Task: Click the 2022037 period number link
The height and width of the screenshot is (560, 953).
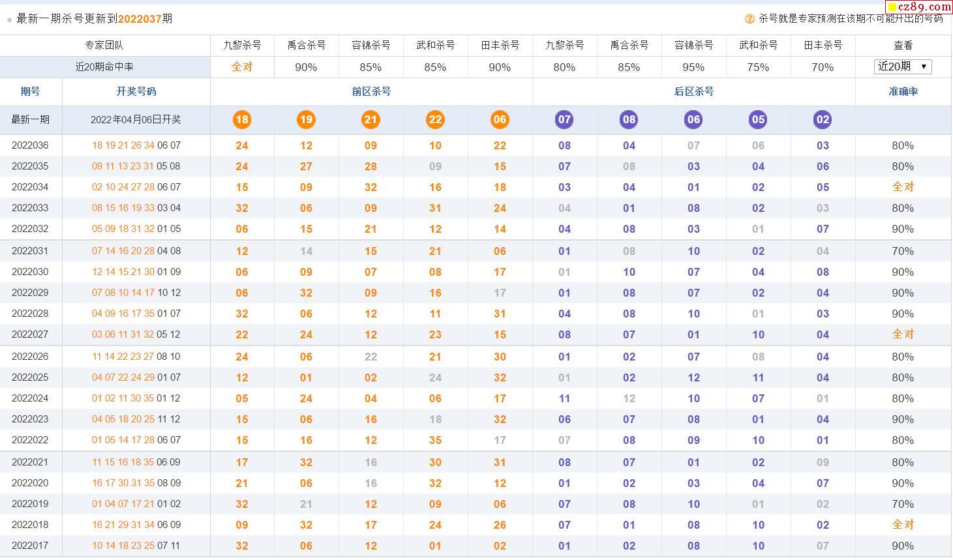Action: (140, 19)
